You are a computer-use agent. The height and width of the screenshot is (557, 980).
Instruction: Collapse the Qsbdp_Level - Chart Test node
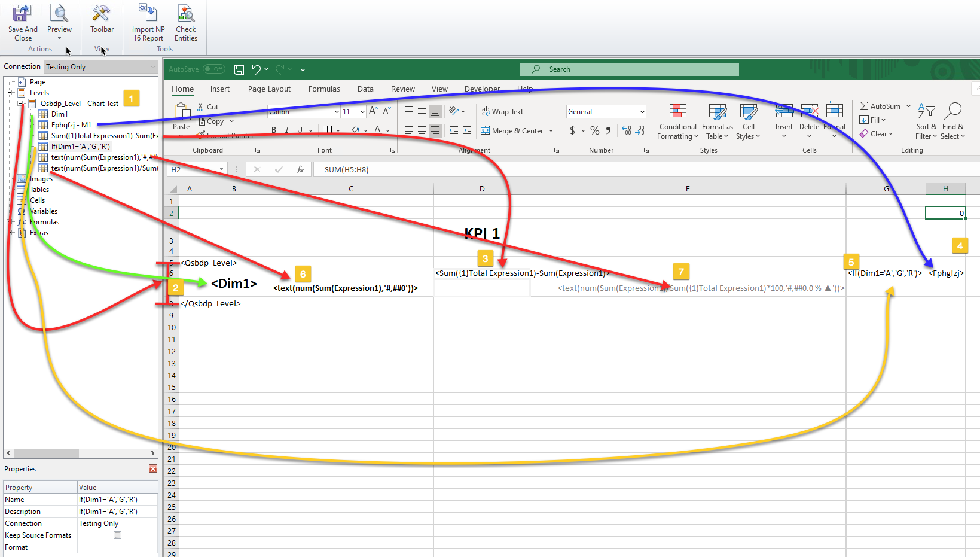(19, 103)
